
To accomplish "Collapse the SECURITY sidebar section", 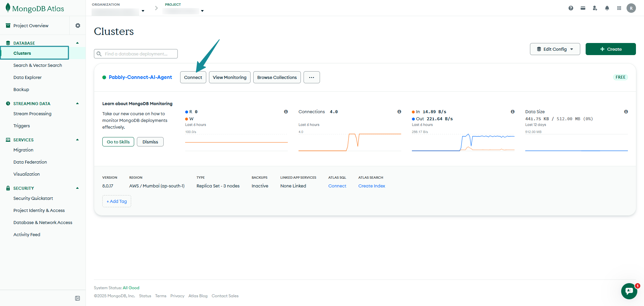I will [x=77, y=188].
